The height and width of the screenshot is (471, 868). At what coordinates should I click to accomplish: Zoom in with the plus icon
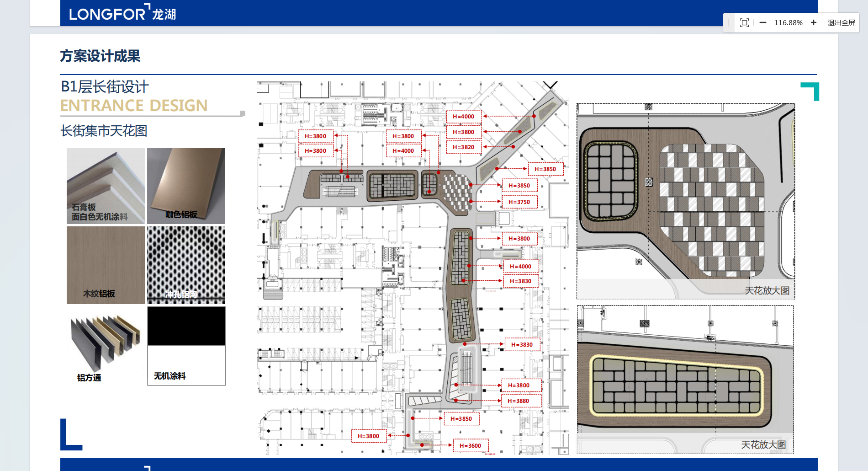pos(814,23)
